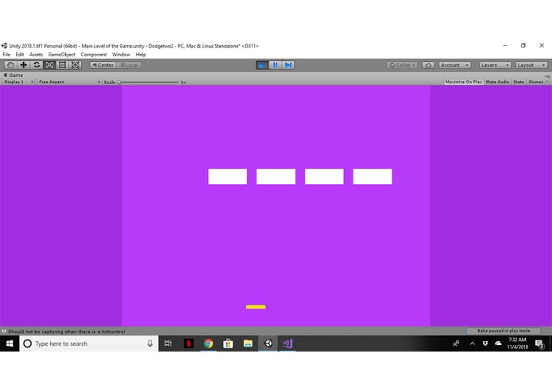
Task: Open the Help menu
Action: [x=141, y=55]
